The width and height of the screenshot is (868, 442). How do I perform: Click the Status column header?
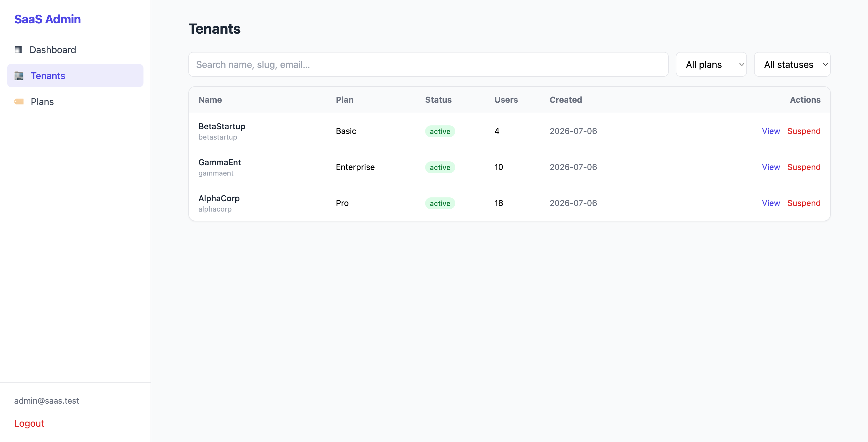pos(438,100)
